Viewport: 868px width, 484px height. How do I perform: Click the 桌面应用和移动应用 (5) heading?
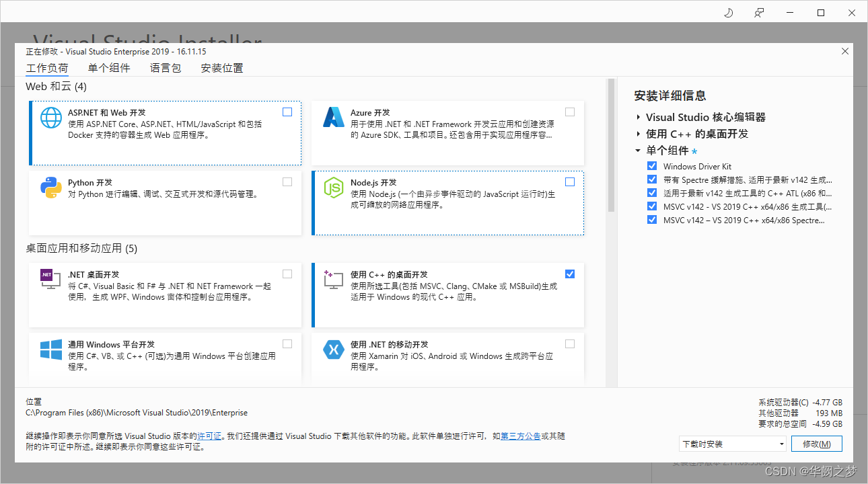pos(81,249)
